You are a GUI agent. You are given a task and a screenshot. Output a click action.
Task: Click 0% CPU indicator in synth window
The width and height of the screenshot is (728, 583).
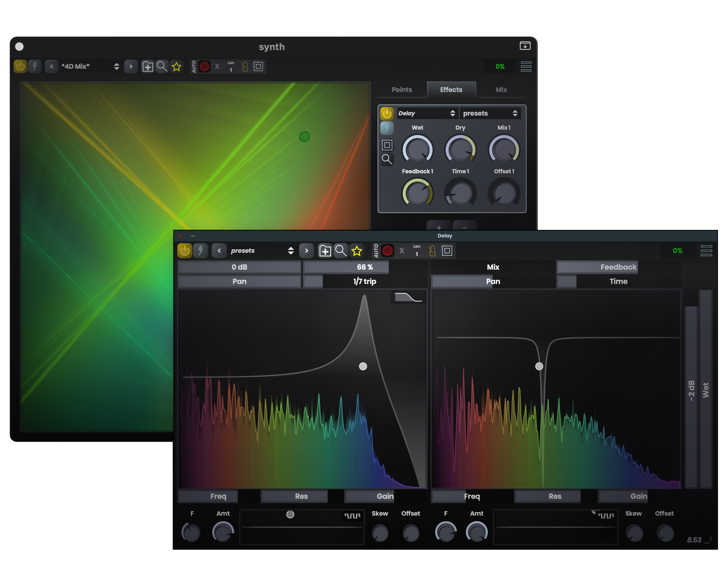tap(500, 66)
